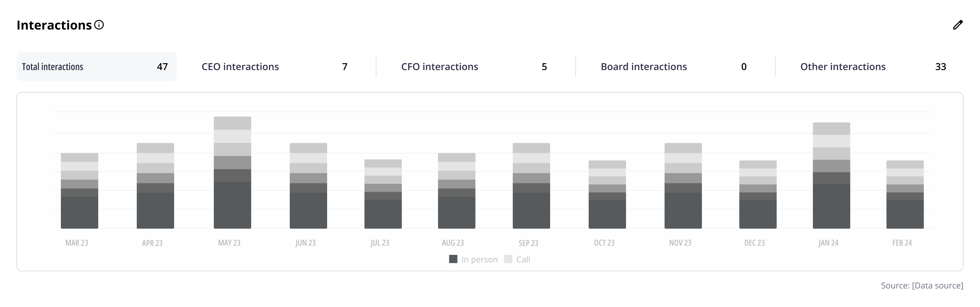The image size is (980, 307).
Task: Select the OCT 23 bar
Action: (x=607, y=194)
